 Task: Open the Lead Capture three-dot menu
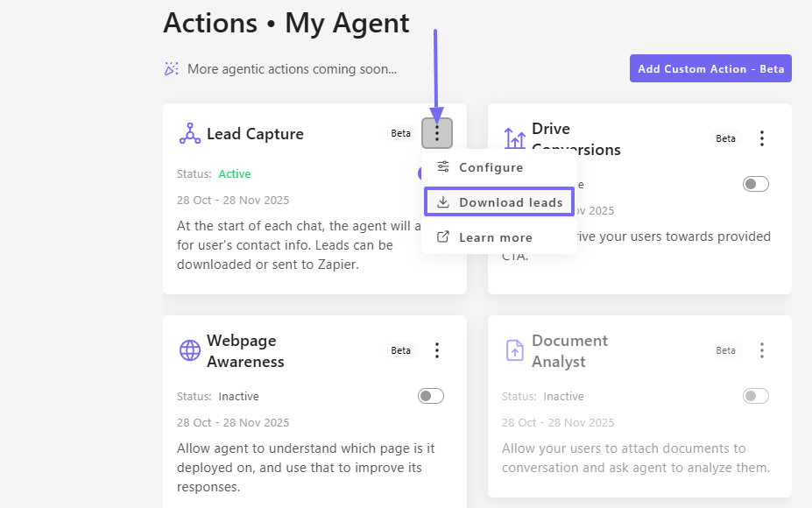pyautogui.click(x=436, y=133)
